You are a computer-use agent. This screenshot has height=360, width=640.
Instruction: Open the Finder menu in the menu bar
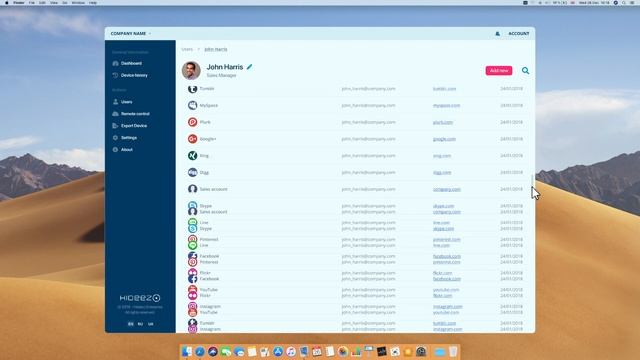tap(19, 2)
